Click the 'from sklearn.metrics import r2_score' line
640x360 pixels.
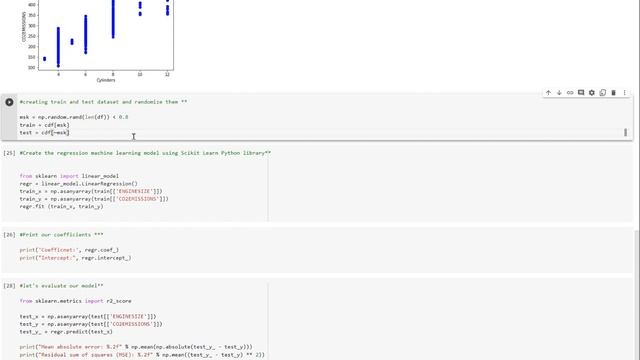[x=76, y=301]
